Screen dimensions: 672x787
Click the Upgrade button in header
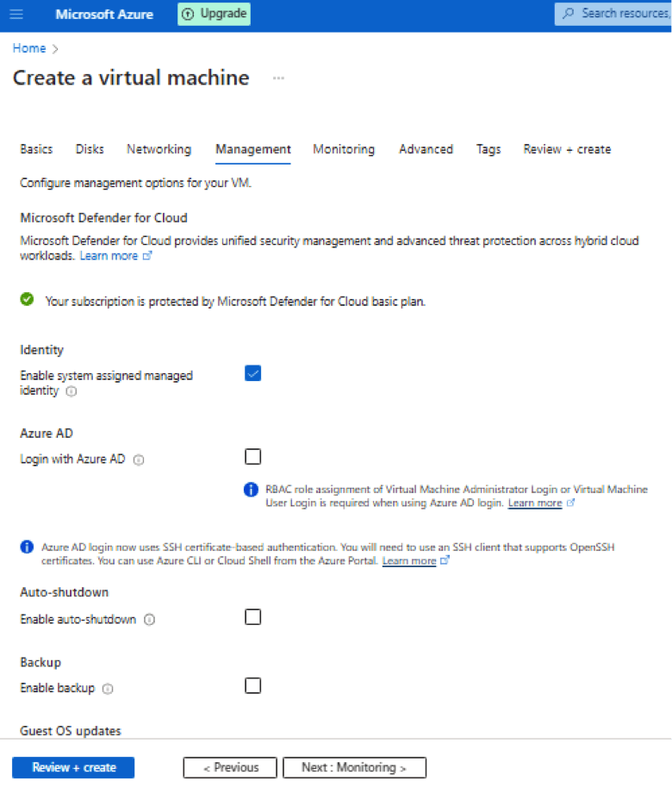click(215, 14)
